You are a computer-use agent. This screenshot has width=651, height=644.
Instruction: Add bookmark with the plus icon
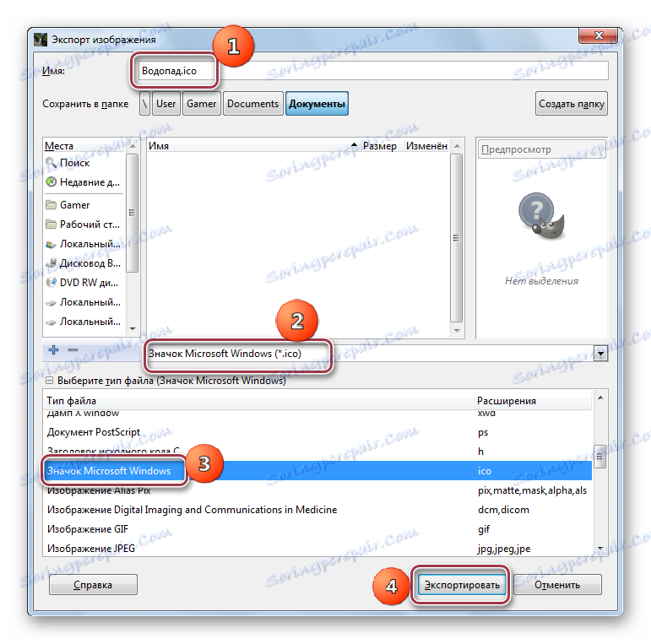(x=53, y=349)
